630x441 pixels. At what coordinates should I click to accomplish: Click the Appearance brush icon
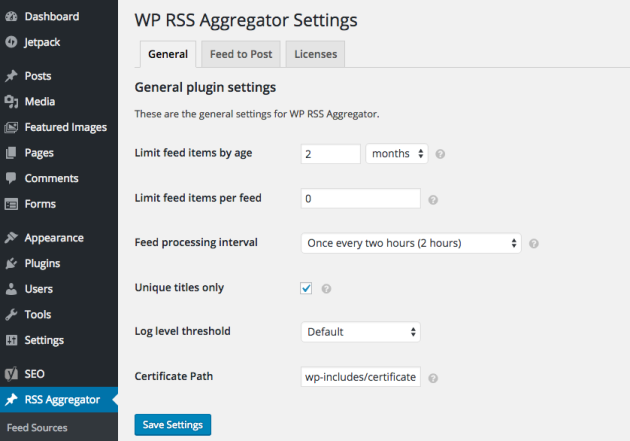pyautogui.click(x=11, y=237)
